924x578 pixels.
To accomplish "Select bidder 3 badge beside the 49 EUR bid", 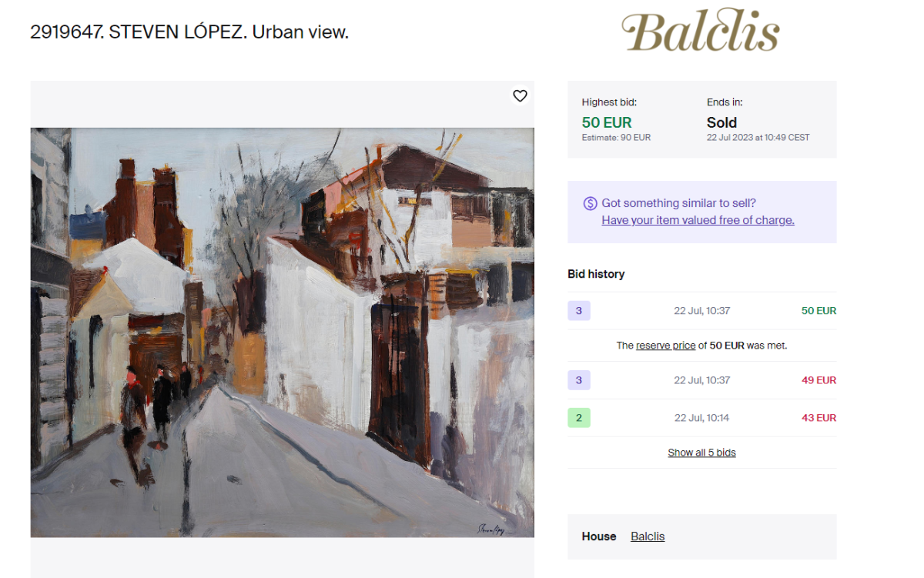I will pos(579,380).
